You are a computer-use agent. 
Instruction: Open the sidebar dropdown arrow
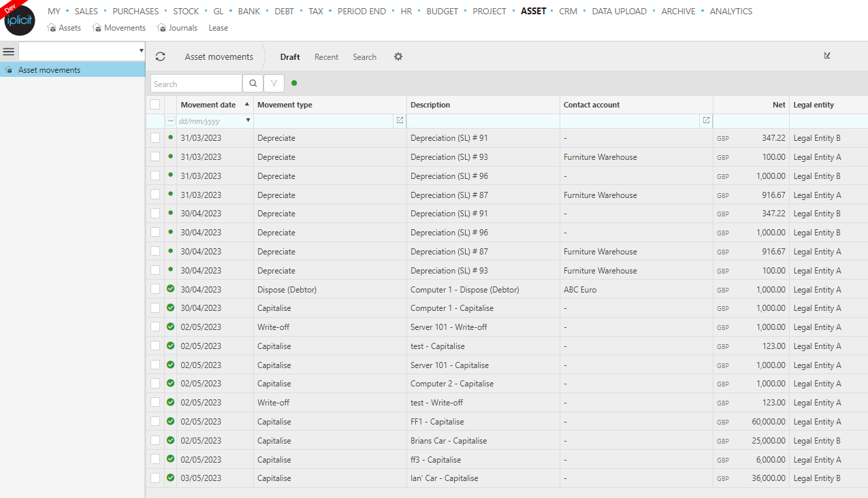[141, 51]
